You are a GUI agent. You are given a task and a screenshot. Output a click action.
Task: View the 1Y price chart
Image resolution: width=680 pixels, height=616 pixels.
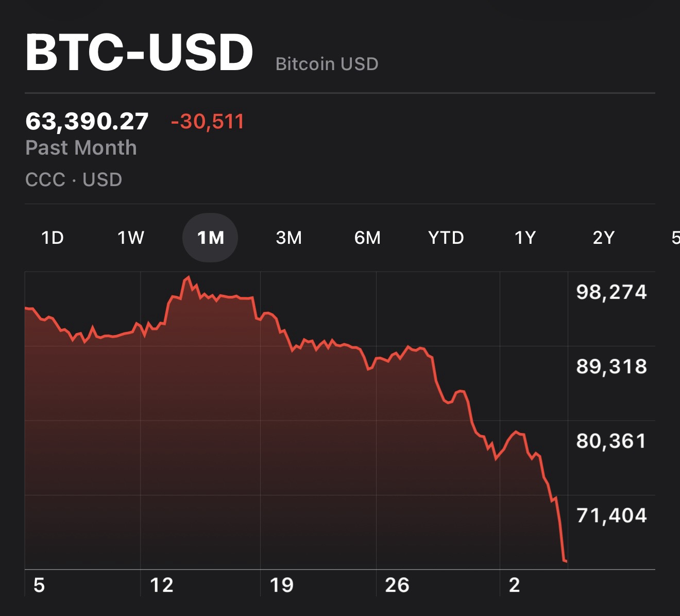coord(525,238)
